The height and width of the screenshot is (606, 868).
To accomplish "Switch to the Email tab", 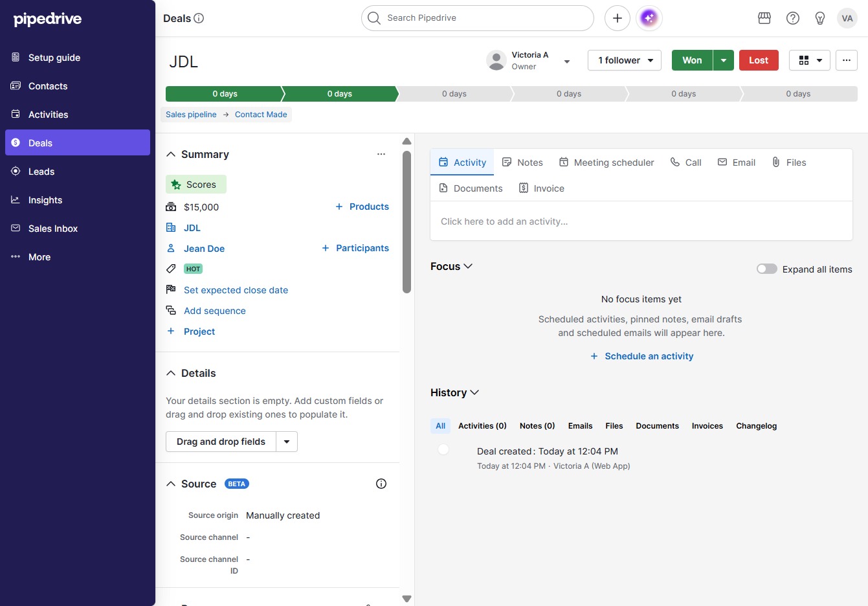I will pyautogui.click(x=737, y=163).
